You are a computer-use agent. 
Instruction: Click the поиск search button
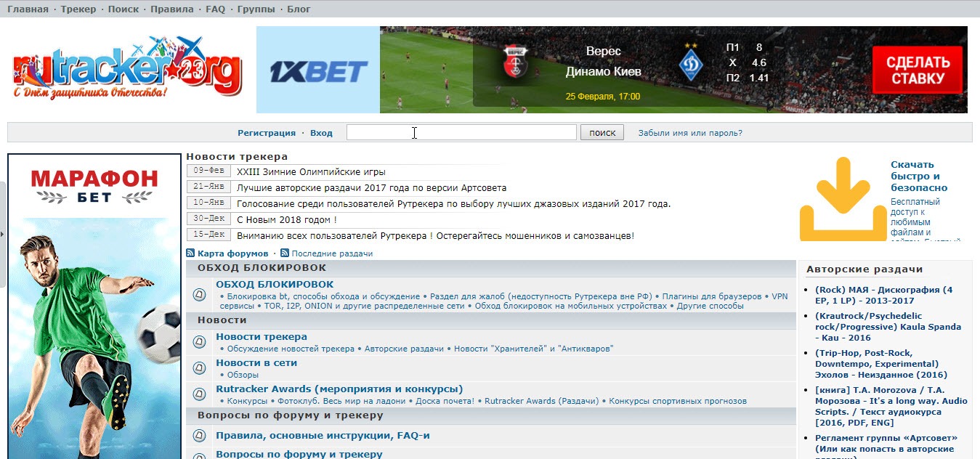pos(602,132)
